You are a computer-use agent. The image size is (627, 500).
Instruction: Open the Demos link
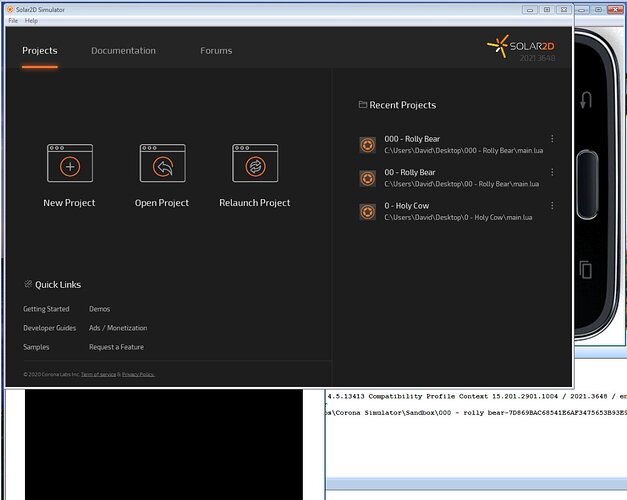100,309
